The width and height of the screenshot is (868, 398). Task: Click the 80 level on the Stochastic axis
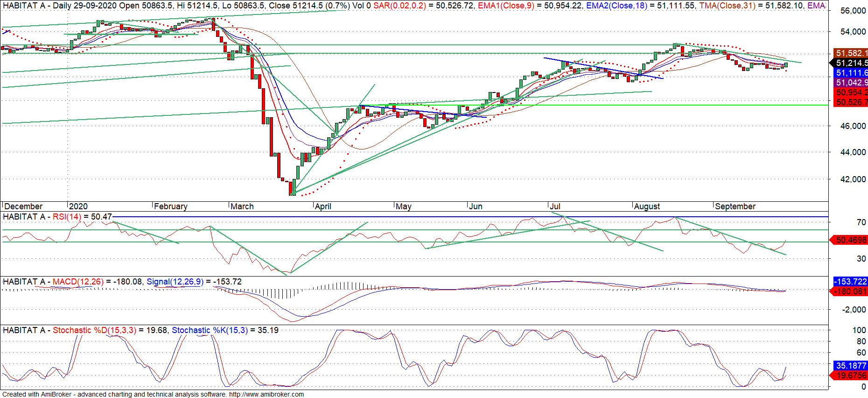861,341
